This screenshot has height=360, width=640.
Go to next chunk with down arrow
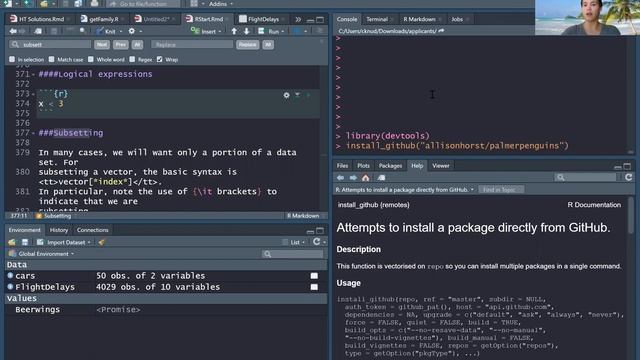click(247, 31)
